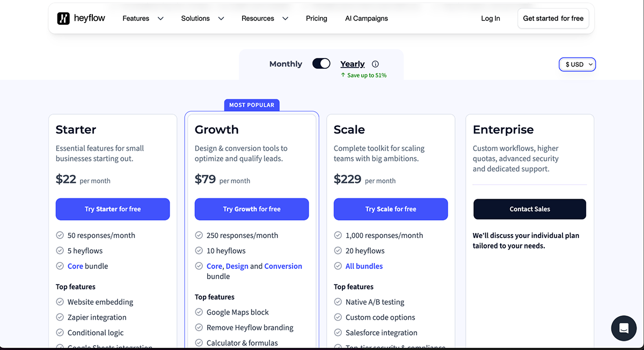Click checkmark icon beside Salesforce integration
The height and width of the screenshot is (350, 644).
tap(338, 333)
